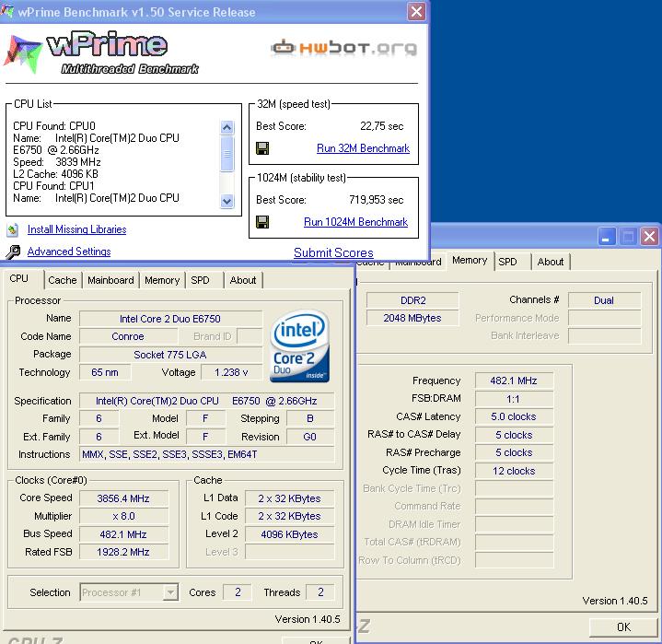662x644 pixels.
Task: Click the Intel Core 2 Duo badge
Action: point(299,346)
